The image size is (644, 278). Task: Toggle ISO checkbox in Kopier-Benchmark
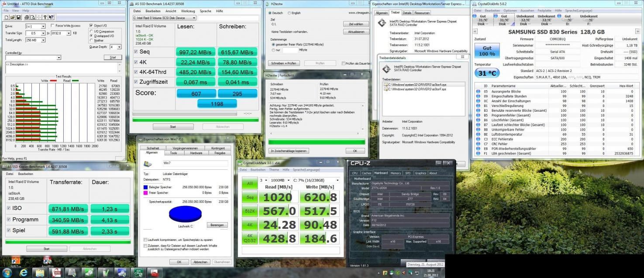[9, 208]
